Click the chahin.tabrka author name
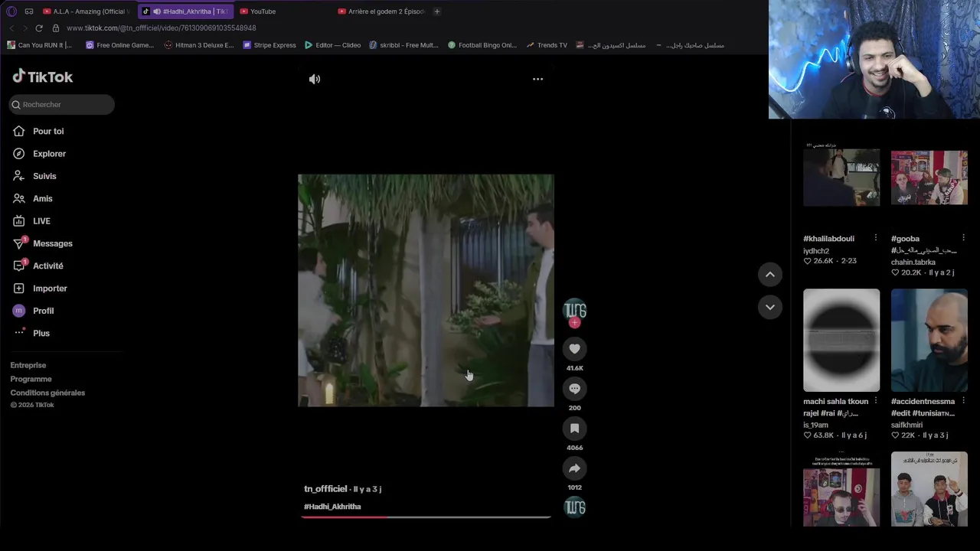 coord(913,262)
